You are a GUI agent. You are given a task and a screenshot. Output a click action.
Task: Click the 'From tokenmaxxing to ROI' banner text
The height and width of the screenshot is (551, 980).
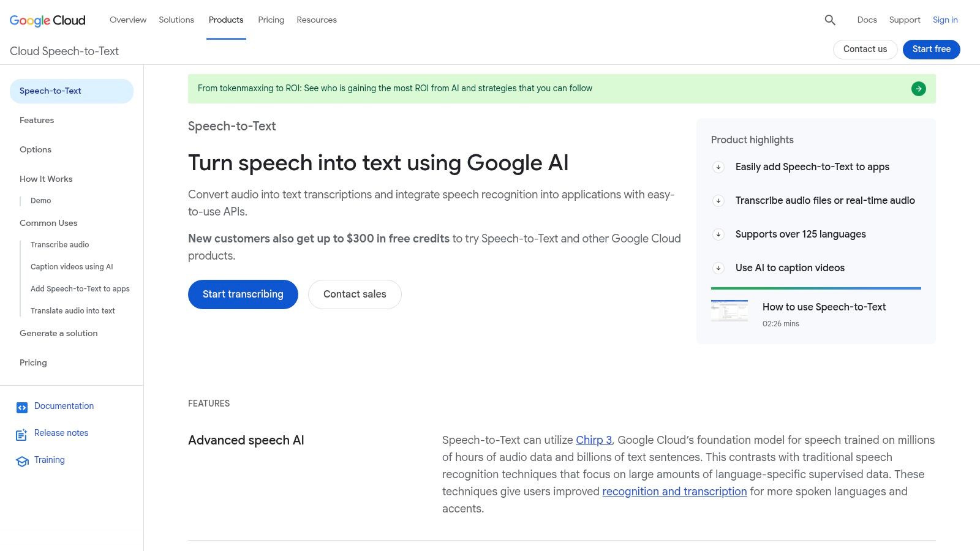[395, 88]
